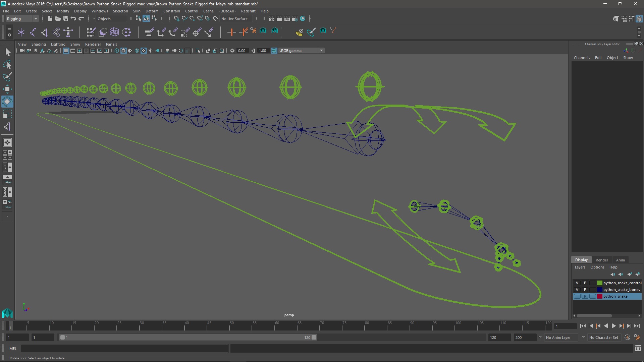The height and width of the screenshot is (362, 644).
Task: Open Render Settings clapperboard gear icon
Action: point(295,19)
